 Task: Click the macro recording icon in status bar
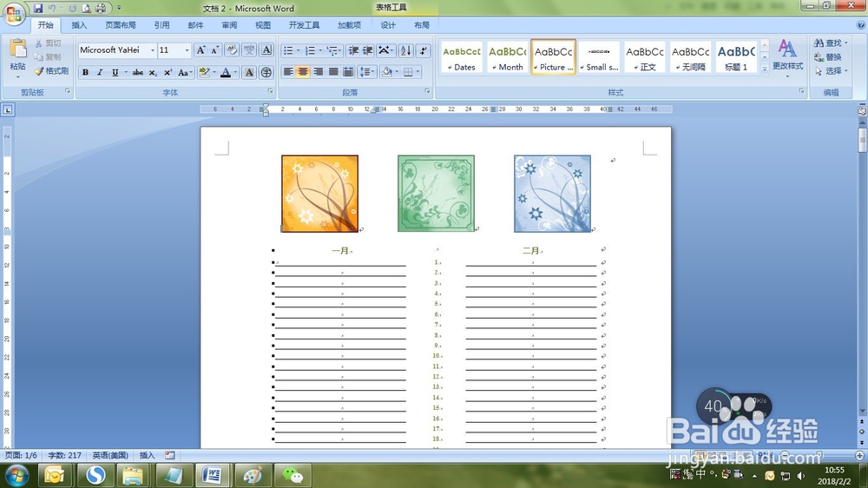tap(170, 455)
